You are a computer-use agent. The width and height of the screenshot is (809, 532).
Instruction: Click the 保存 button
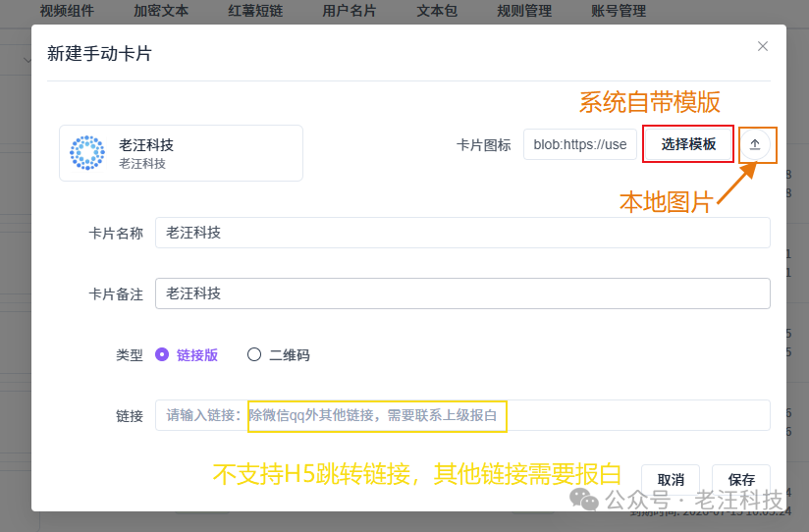(x=741, y=479)
